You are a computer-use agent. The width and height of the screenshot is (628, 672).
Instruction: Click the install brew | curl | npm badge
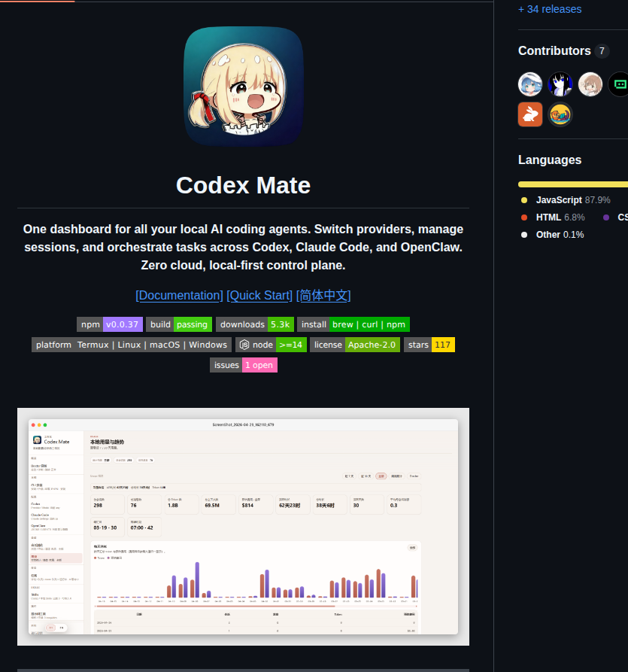click(x=353, y=324)
